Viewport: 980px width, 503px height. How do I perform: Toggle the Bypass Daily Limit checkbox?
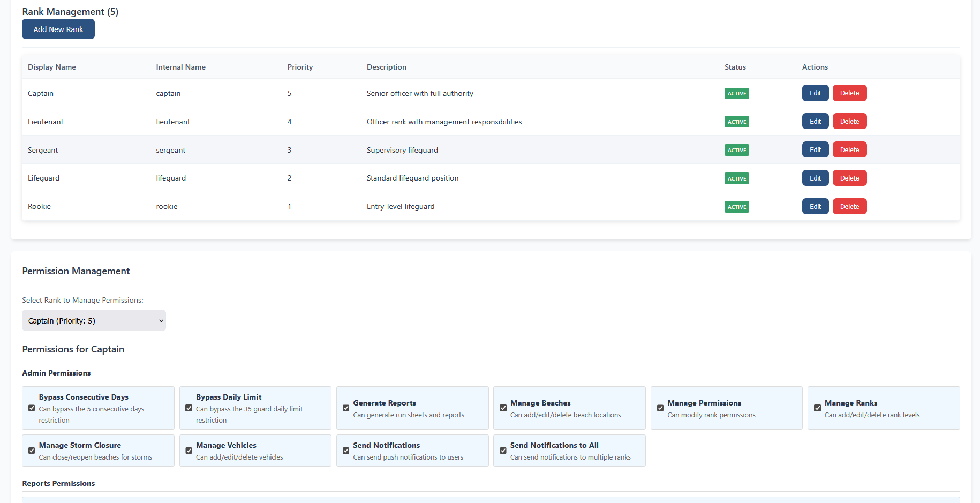(x=189, y=408)
